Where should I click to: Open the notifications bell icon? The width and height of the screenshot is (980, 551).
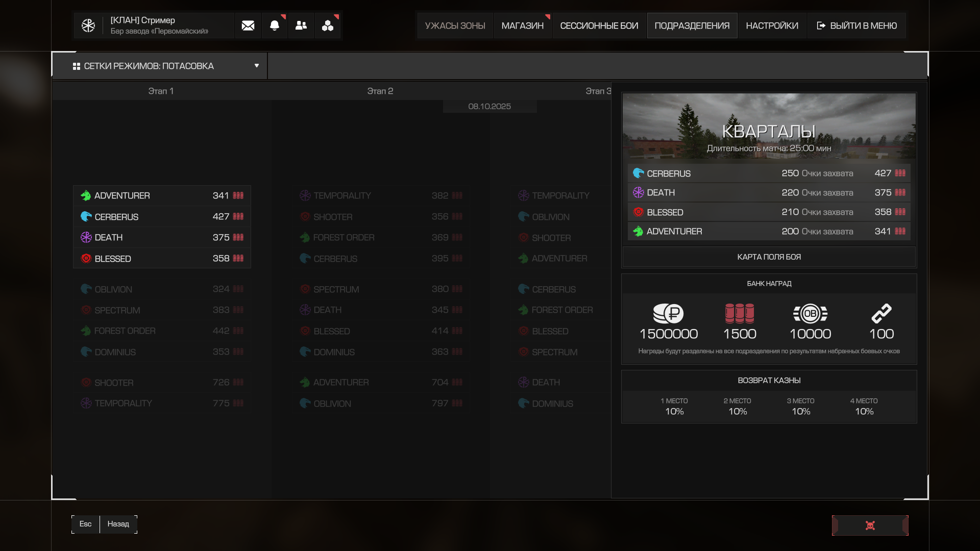pyautogui.click(x=275, y=26)
